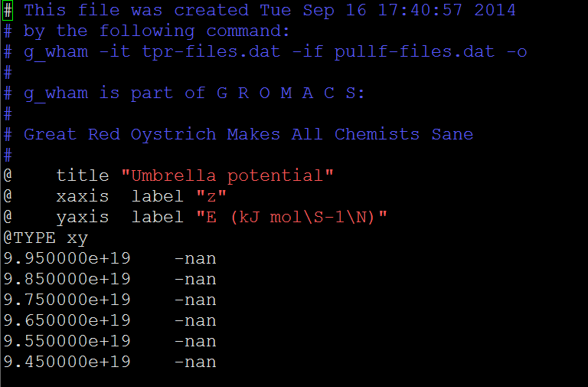Click the "@TYPE xy" line

tap(45, 238)
